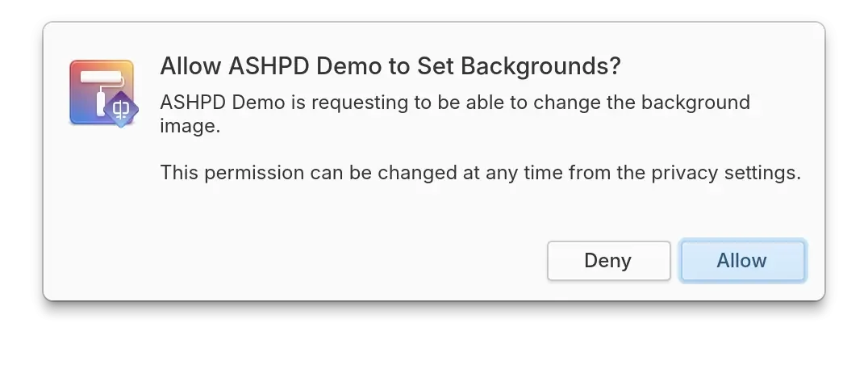Click the dialog heading about Set Backgrounds
The width and height of the screenshot is (868, 365).
[x=390, y=66]
